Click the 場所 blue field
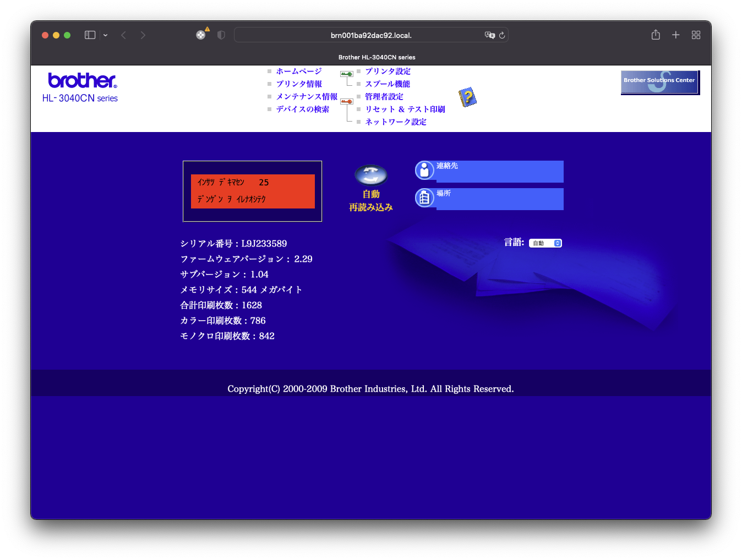Viewport: 742px width, 560px height. pyautogui.click(x=500, y=199)
